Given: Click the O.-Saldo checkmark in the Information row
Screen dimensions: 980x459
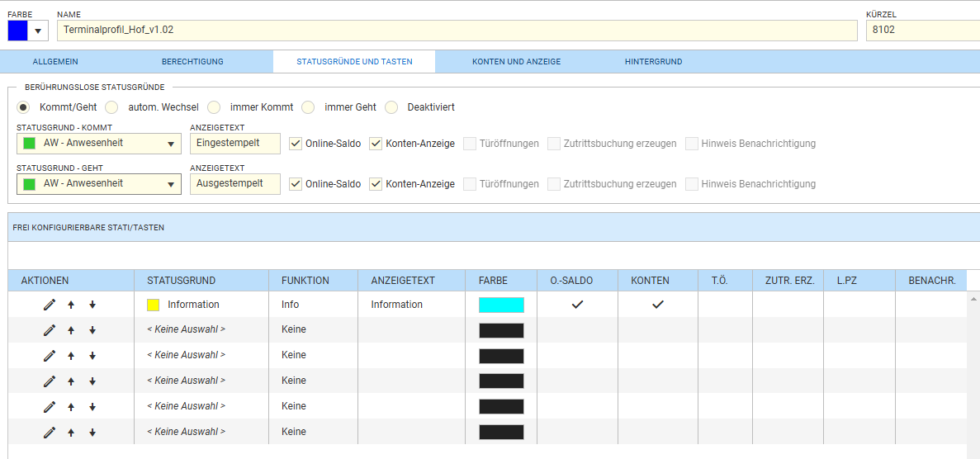Looking at the screenshot, I should pos(577,305).
